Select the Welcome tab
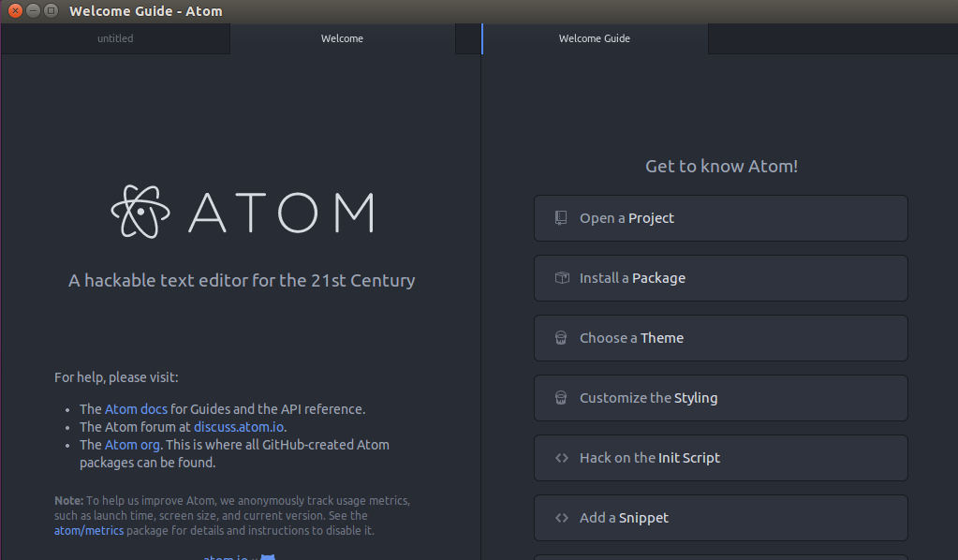Image resolution: width=958 pixels, height=560 pixels. click(342, 38)
